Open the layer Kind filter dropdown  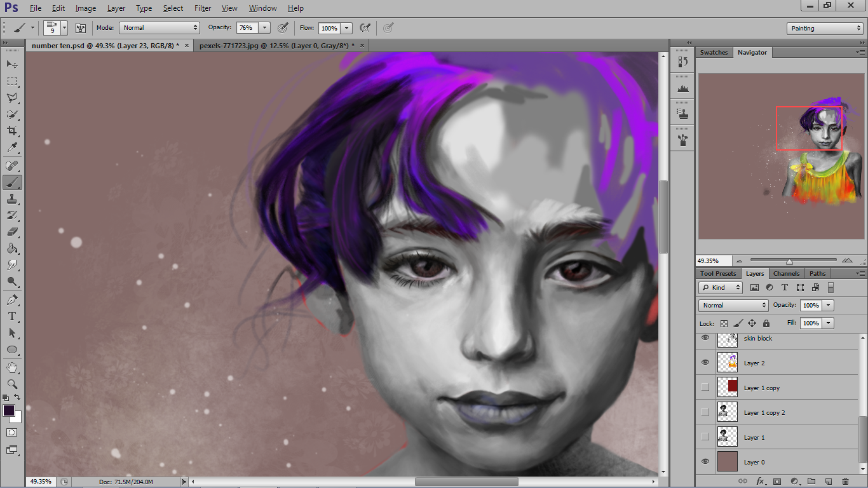click(721, 287)
